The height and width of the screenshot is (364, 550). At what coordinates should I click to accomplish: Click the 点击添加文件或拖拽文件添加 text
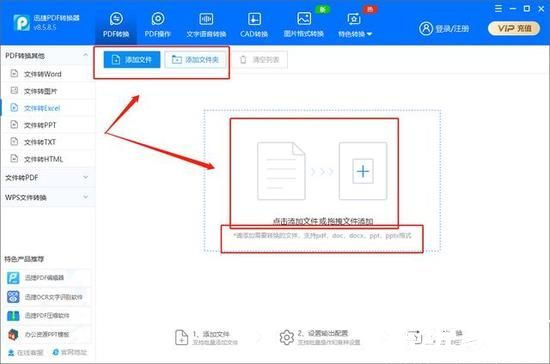(x=323, y=221)
